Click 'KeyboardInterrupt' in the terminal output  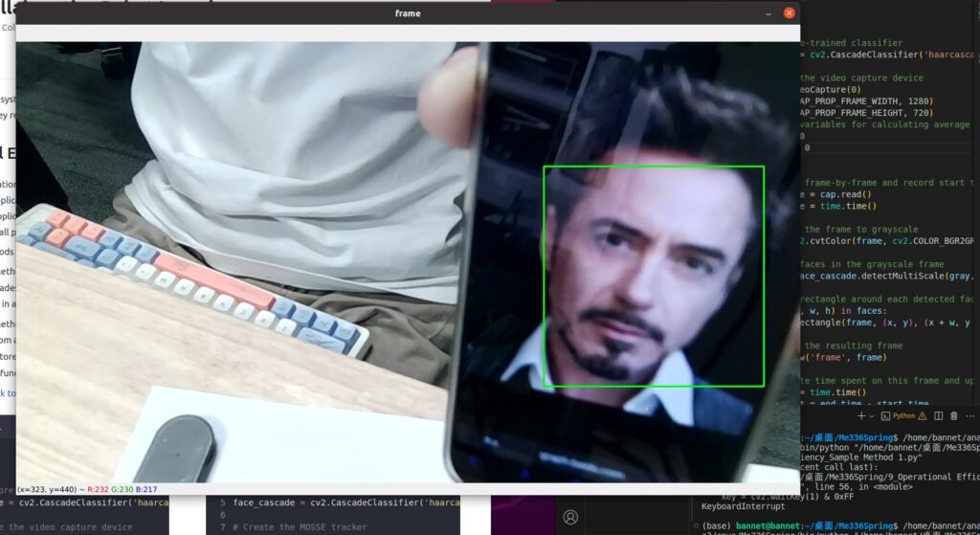743,506
